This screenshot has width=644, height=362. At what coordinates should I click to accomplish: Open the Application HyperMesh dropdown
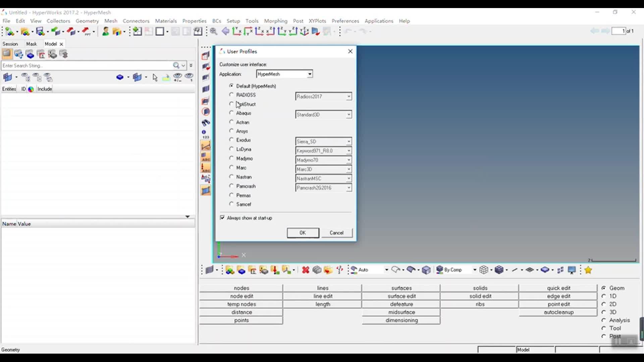310,74
